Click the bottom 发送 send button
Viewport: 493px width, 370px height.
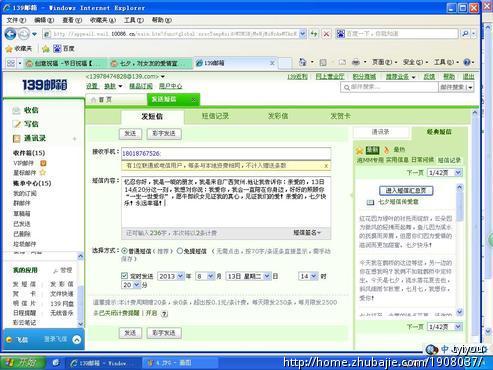(130, 333)
